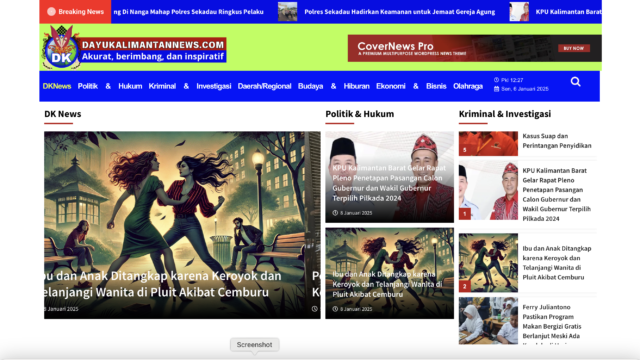
Task: Click the clock icon next to Pkl 12:27
Action: click(x=496, y=80)
